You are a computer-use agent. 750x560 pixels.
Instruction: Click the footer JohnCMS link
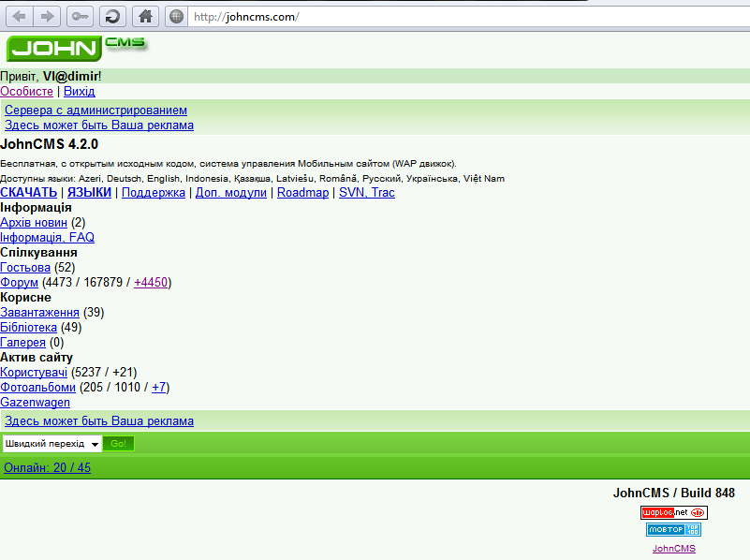coord(674,549)
